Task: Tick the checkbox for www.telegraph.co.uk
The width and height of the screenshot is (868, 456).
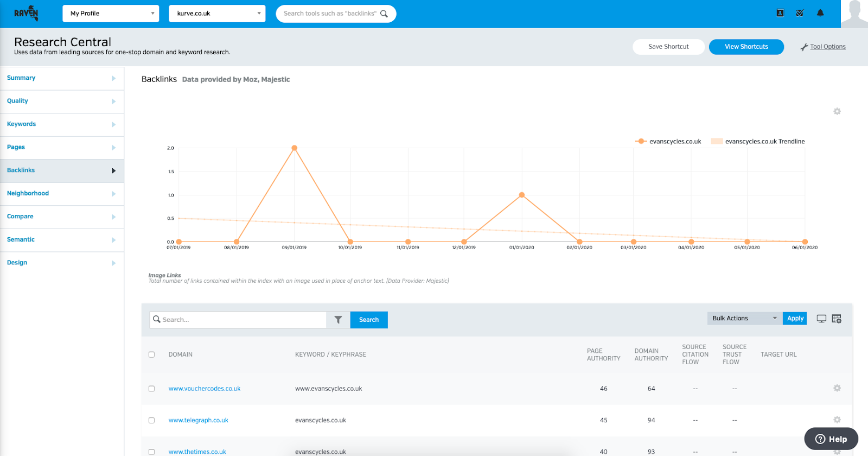Action: (151, 420)
